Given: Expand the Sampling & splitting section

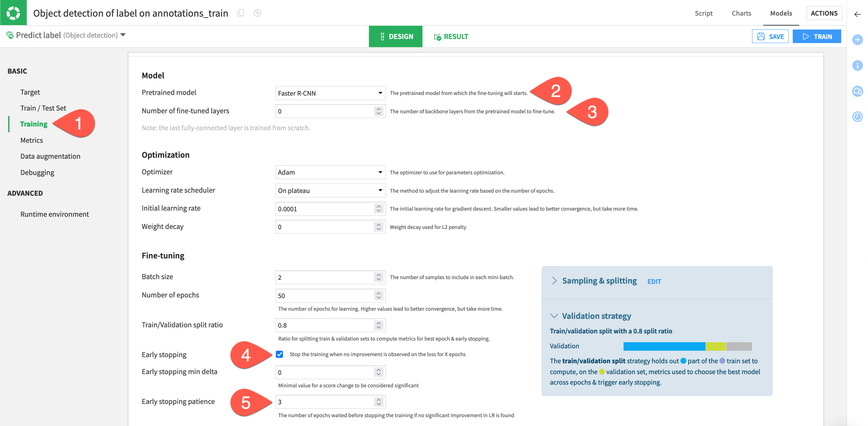Looking at the screenshot, I should [x=554, y=281].
